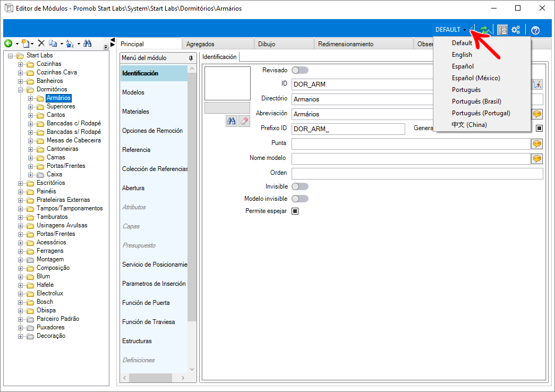Image resolution: width=555 pixels, height=392 pixels.
Task: Open Modelos in module menu
Action: [153, 92]
